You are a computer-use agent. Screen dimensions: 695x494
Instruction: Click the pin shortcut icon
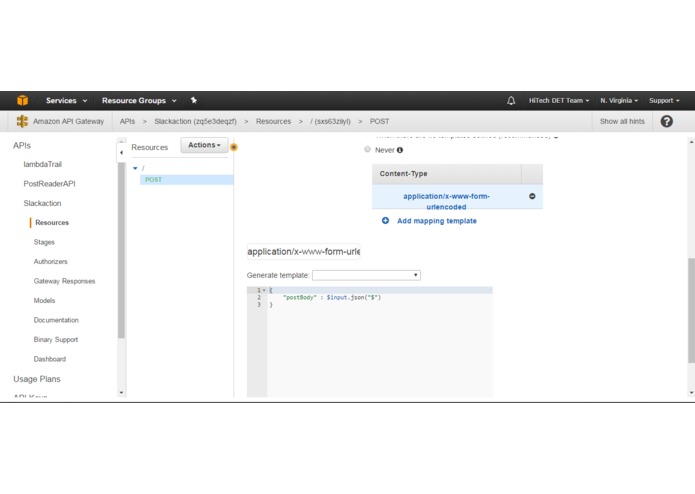click(194, 100)
